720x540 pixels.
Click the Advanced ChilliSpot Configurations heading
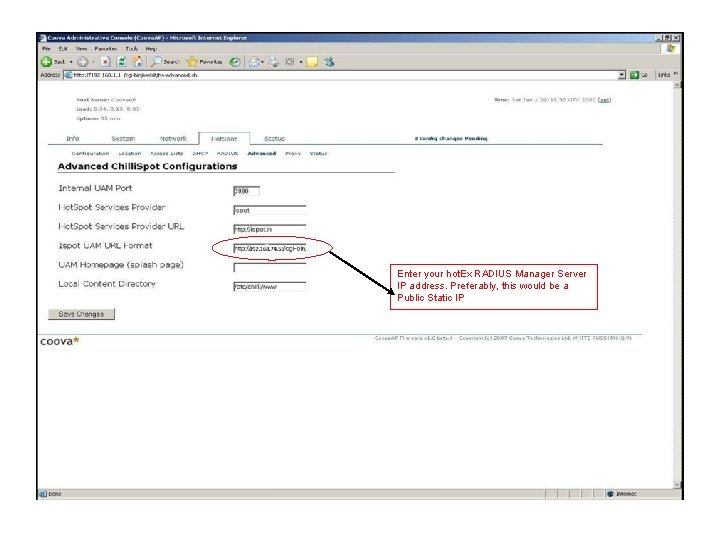coord(147,166)
